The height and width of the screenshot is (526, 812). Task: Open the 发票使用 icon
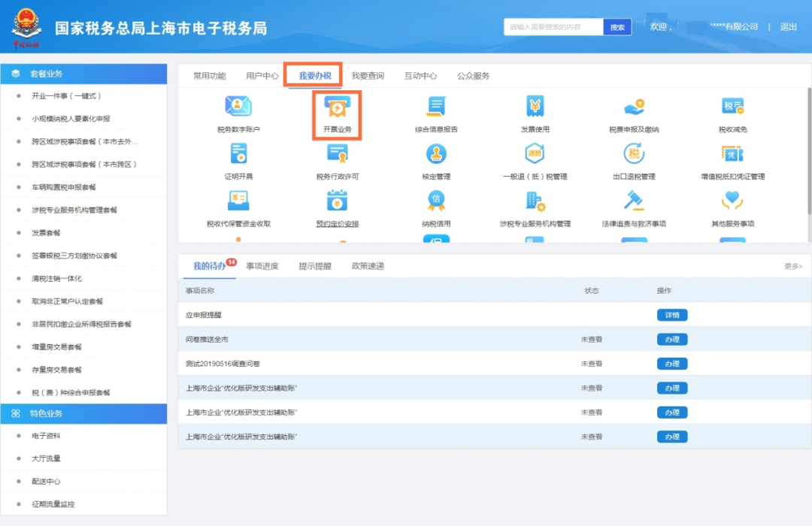(x=535, y=107)
